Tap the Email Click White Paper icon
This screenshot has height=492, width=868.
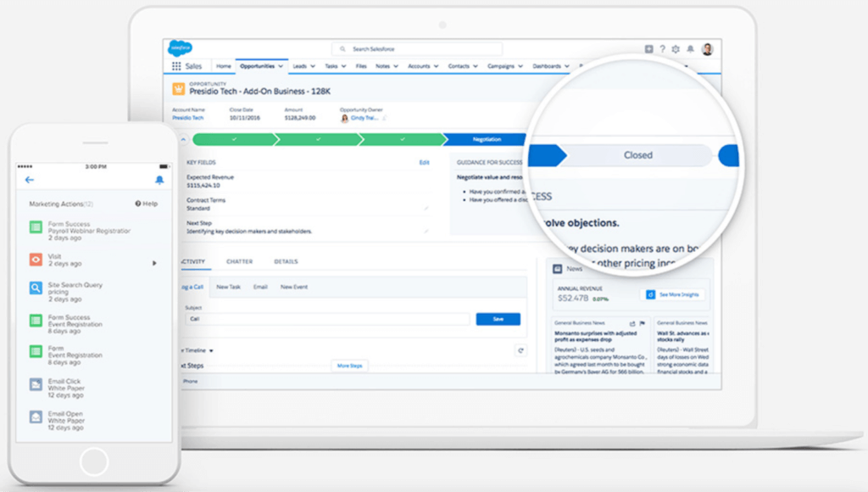(x=36, y=384)
